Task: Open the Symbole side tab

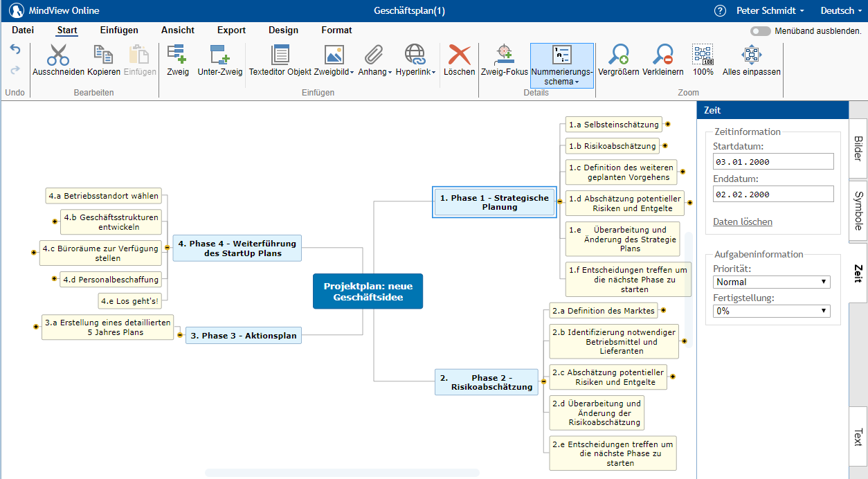Action: (x=858, y=211)
